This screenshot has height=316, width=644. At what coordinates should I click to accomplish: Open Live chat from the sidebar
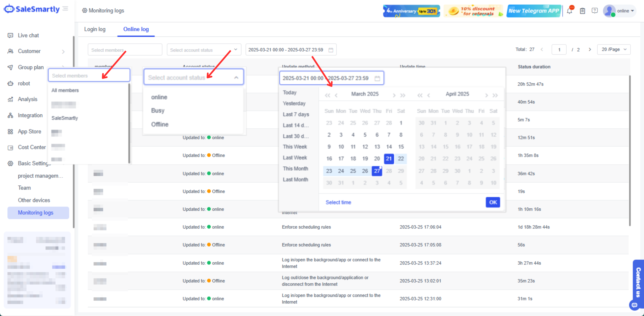pyautogui.click(x=28, y=35)
